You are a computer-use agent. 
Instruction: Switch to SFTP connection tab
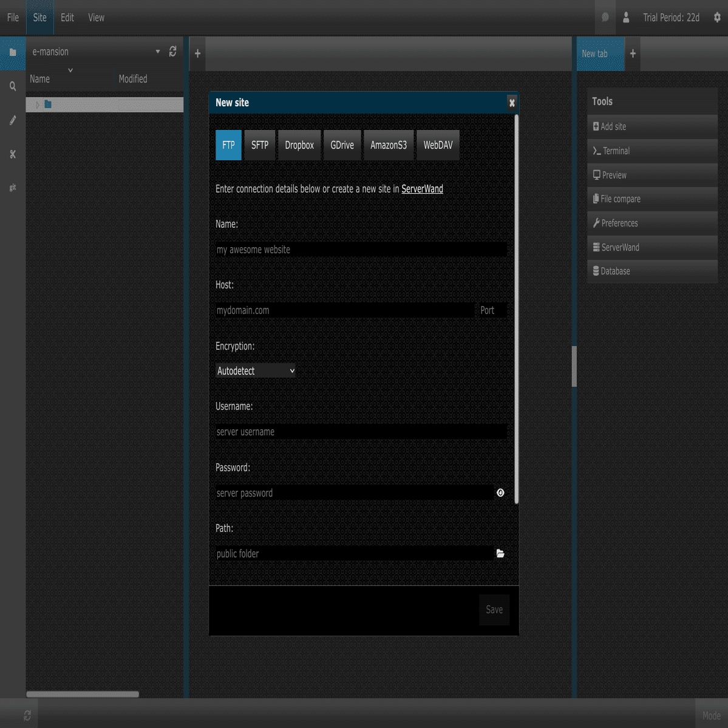coord(259,145)
